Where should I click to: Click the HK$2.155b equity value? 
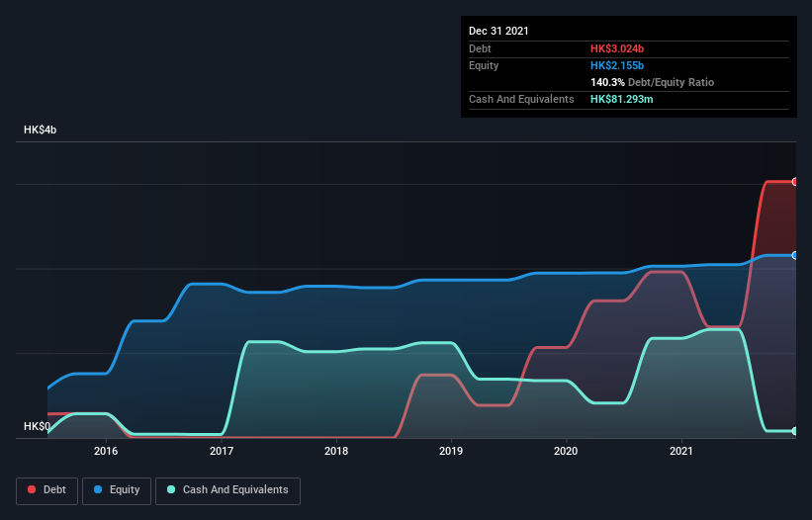point(617,65)
